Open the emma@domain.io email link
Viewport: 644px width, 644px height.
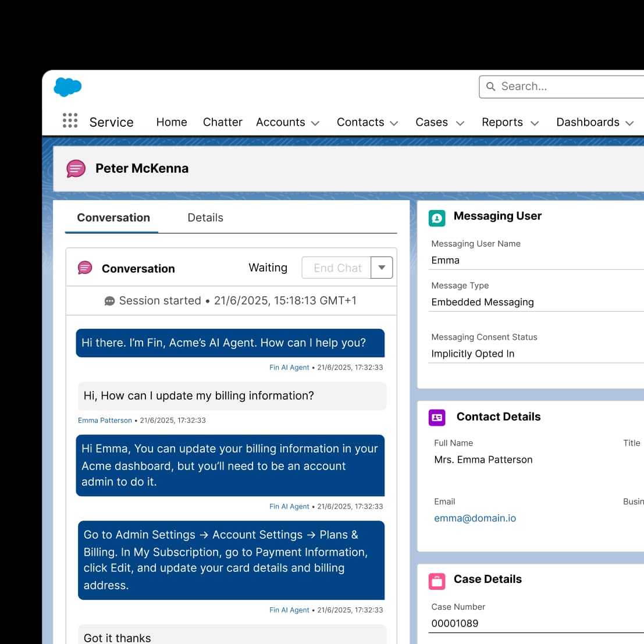tap(475, 518)
